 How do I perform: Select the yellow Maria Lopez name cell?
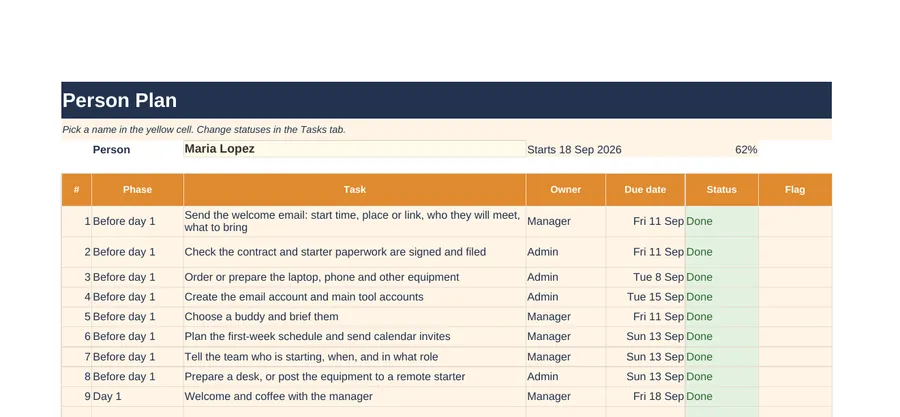(354, 149)
